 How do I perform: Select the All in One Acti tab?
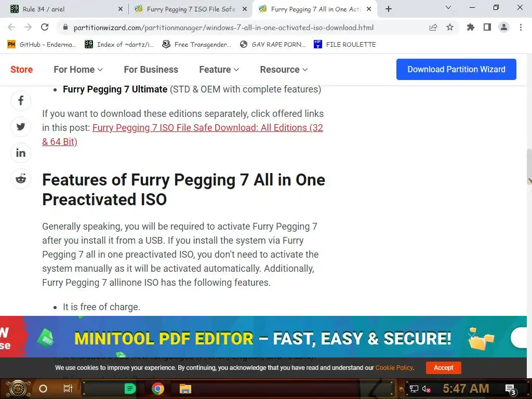click(314, 9)
